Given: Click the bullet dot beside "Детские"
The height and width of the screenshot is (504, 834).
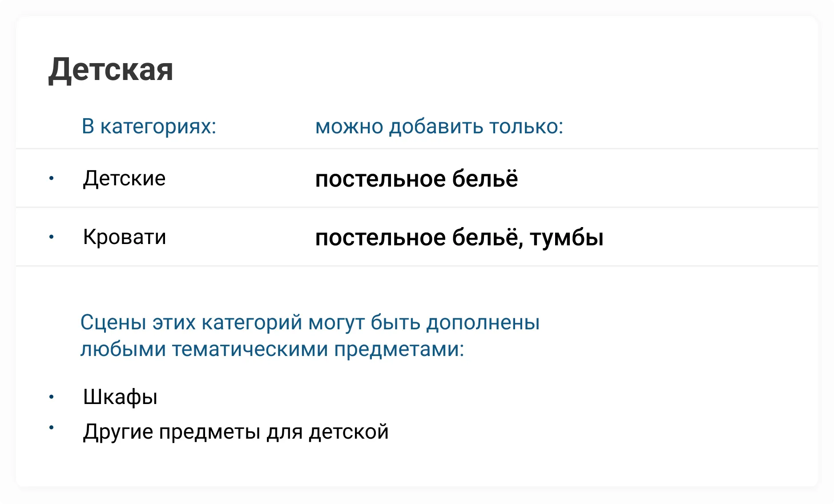Looking at the screenshot, I should coord(52,179).
